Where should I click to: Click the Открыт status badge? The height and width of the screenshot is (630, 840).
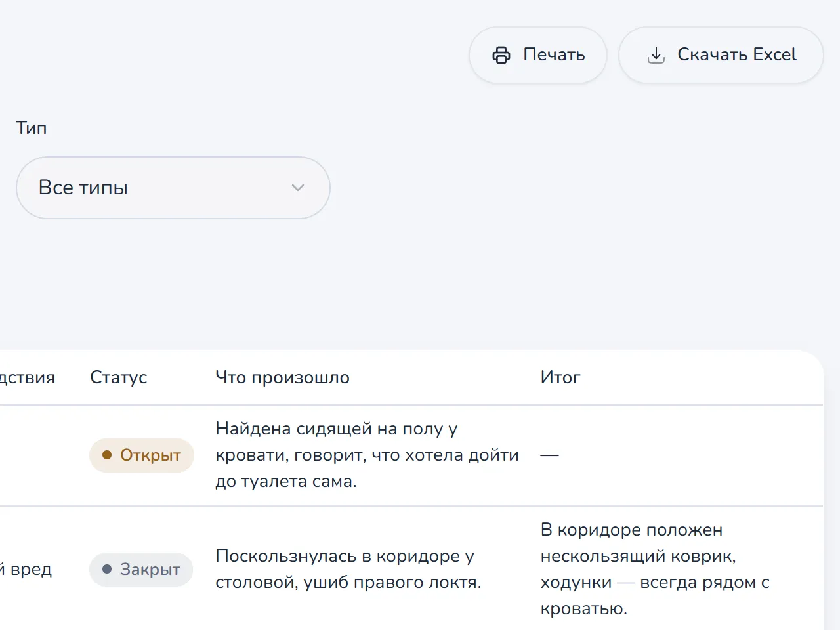(142, 455)
